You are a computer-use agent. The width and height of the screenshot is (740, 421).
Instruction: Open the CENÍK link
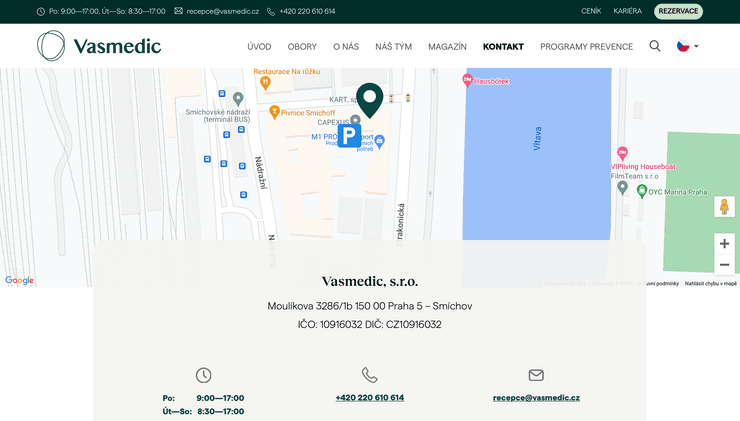coord(591,11)
